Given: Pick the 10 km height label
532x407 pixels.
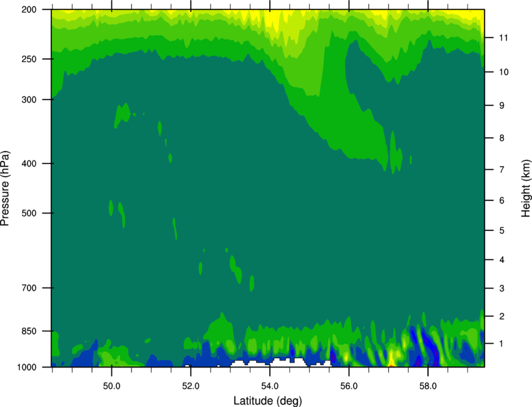Looking at the screenshot, I should [504, 72].
